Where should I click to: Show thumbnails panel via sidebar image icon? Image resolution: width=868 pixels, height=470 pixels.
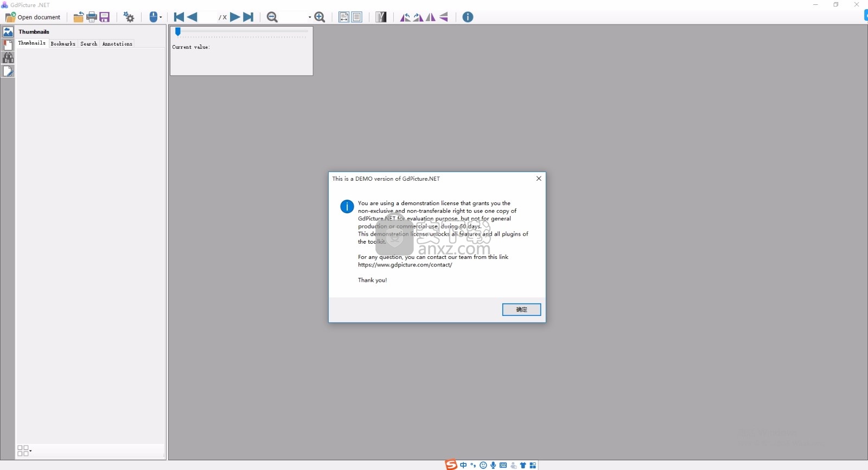click(x=8, y=32)
